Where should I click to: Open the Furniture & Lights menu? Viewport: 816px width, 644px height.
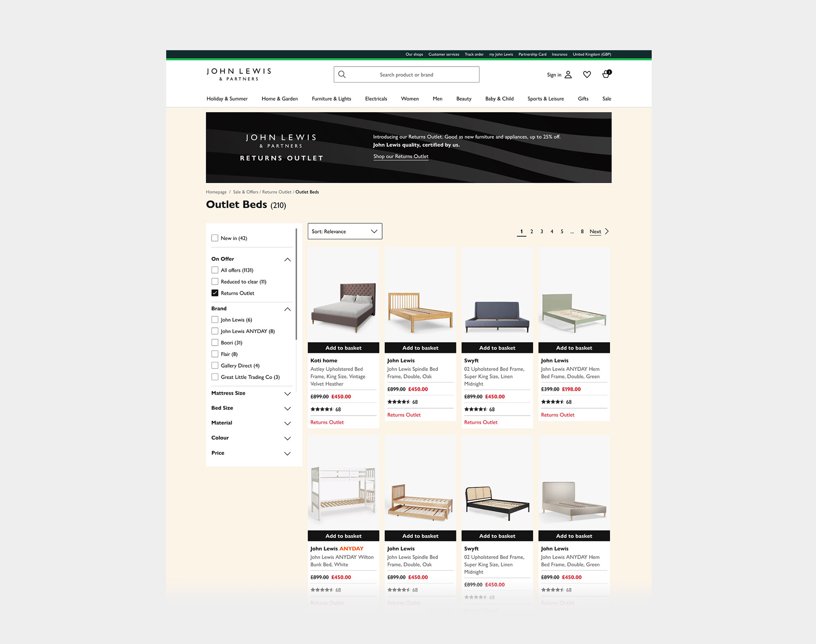tap(331, 99)
